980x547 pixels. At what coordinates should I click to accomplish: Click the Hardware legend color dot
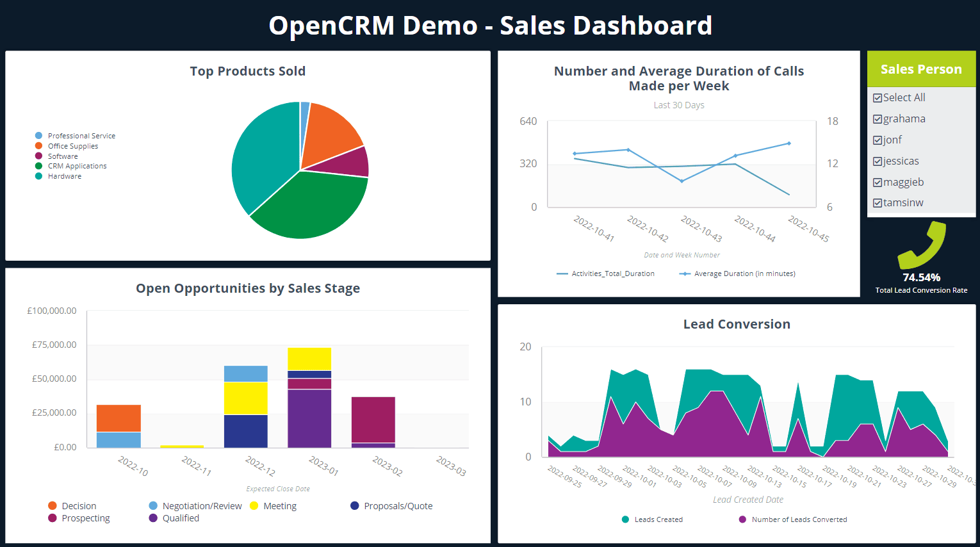[x=38, y=176]
